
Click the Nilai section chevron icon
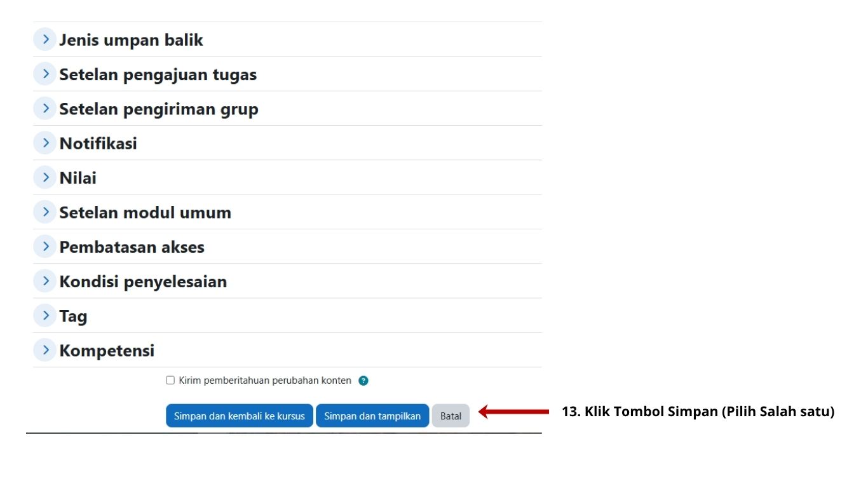[x=44, y=177]
